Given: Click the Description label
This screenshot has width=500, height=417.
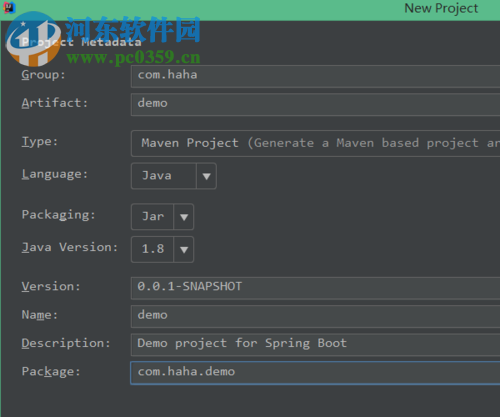Looking at the screenshot, I should 66,343.
